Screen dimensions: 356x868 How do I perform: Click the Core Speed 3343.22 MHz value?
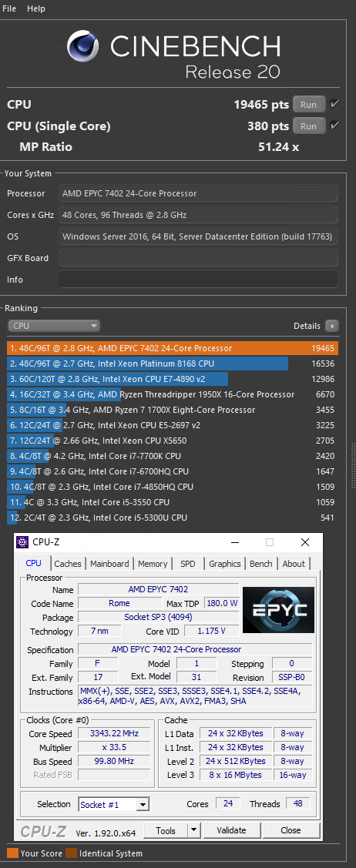113,734
